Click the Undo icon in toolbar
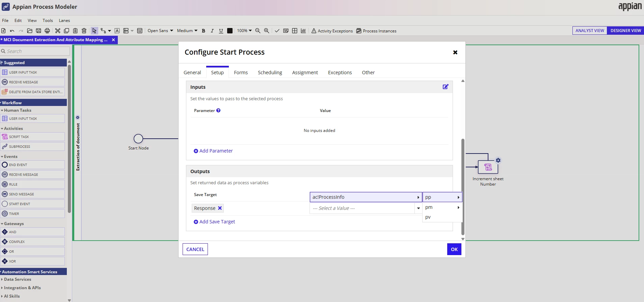This screenshot has width=644, height=302. (12, 31)
